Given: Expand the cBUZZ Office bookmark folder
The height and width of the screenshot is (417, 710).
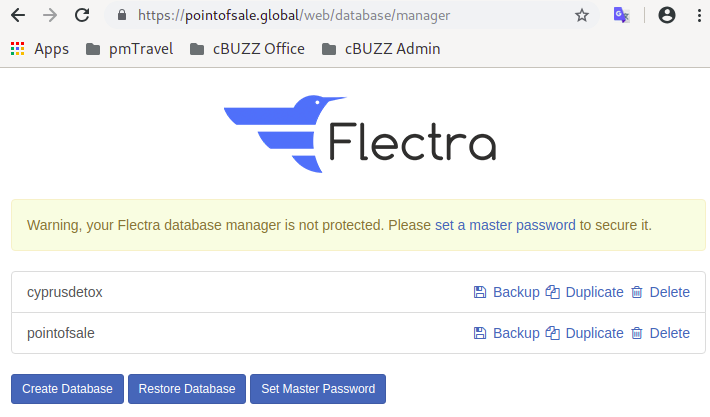Looking at the screenshot, I should click(247, 49).
